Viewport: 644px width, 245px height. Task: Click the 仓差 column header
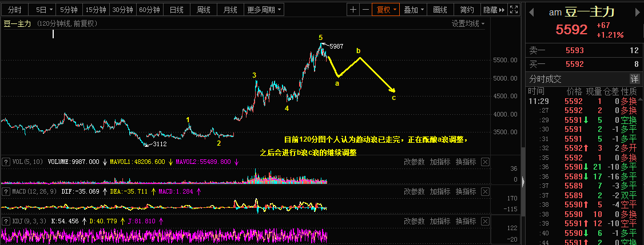click(x=611, y=91)
